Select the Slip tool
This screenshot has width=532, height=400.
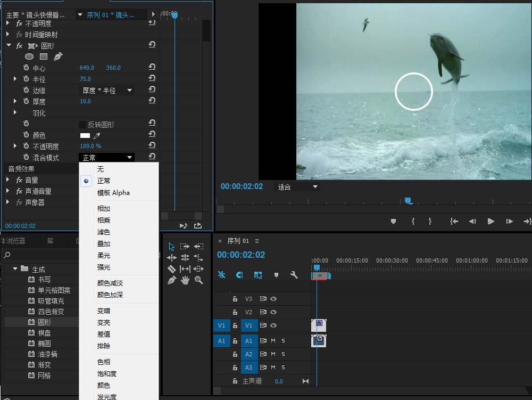185,269
